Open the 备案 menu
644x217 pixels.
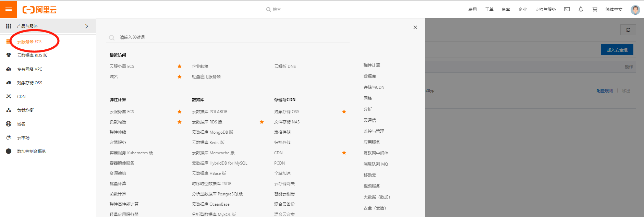[x=506, y=10]
